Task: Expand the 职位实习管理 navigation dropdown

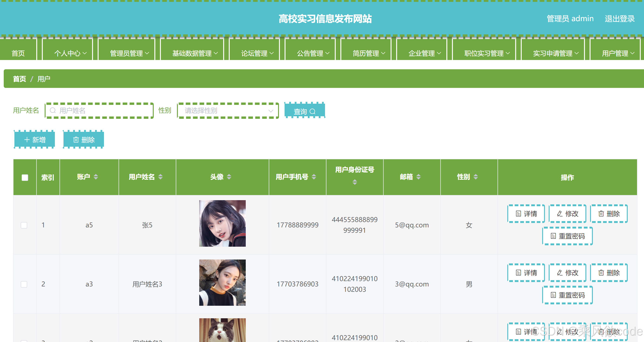Action: [487, 53]
